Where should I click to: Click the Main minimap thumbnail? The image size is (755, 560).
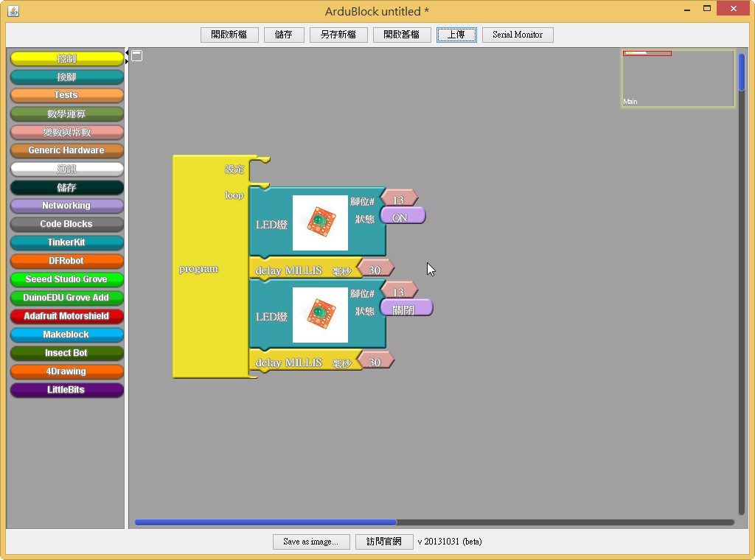(x=678, y=80)
